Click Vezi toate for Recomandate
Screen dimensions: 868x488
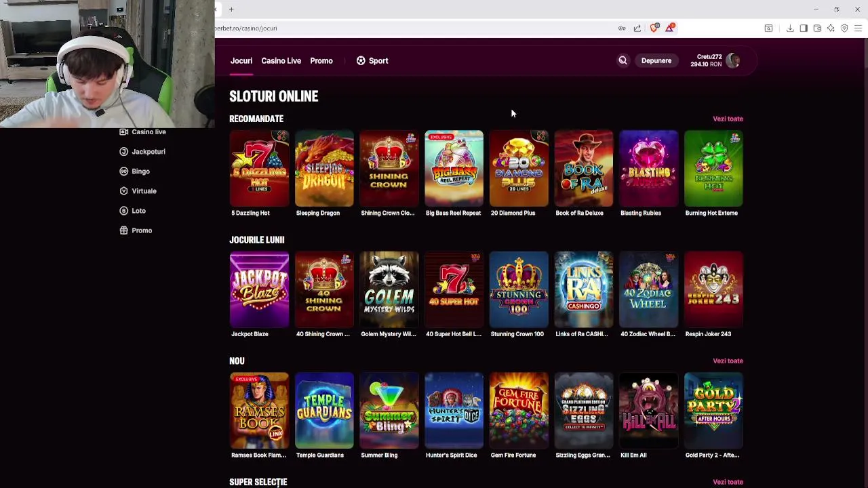(x=728, y=119)
